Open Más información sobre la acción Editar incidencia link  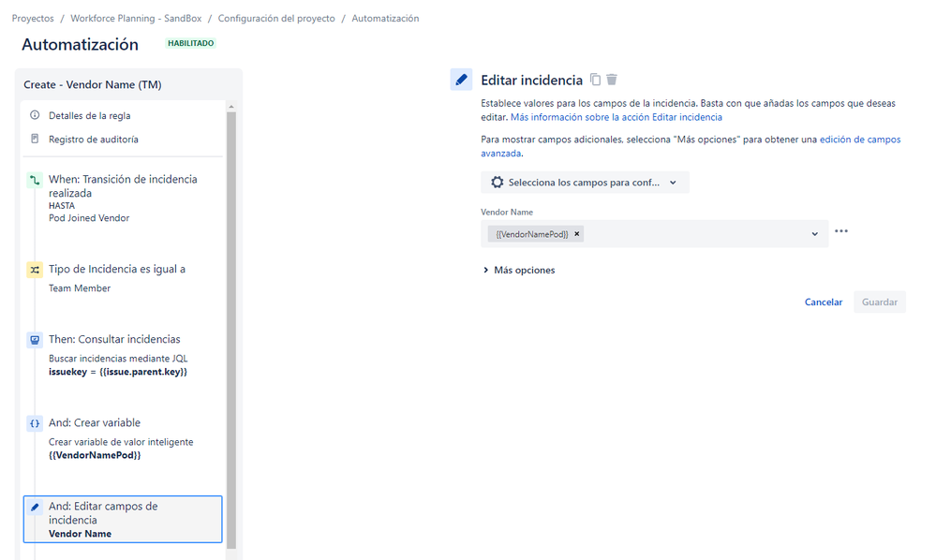tap(617, 117)
